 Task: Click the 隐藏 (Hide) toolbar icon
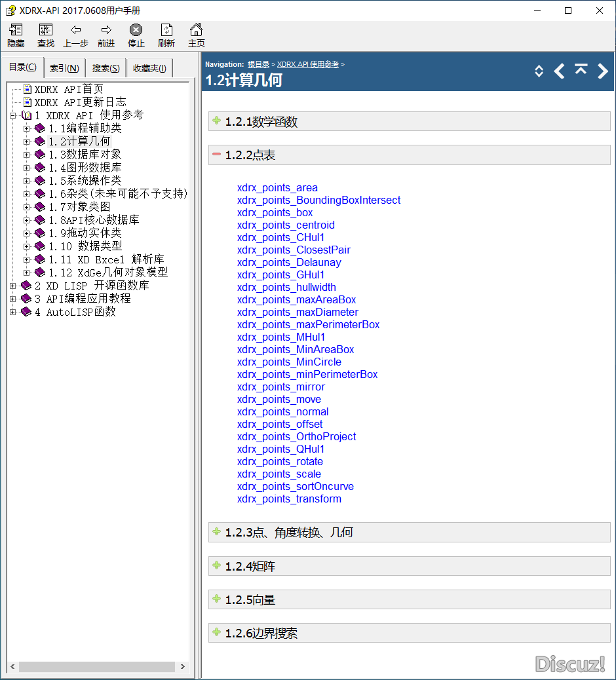(16, 35)
